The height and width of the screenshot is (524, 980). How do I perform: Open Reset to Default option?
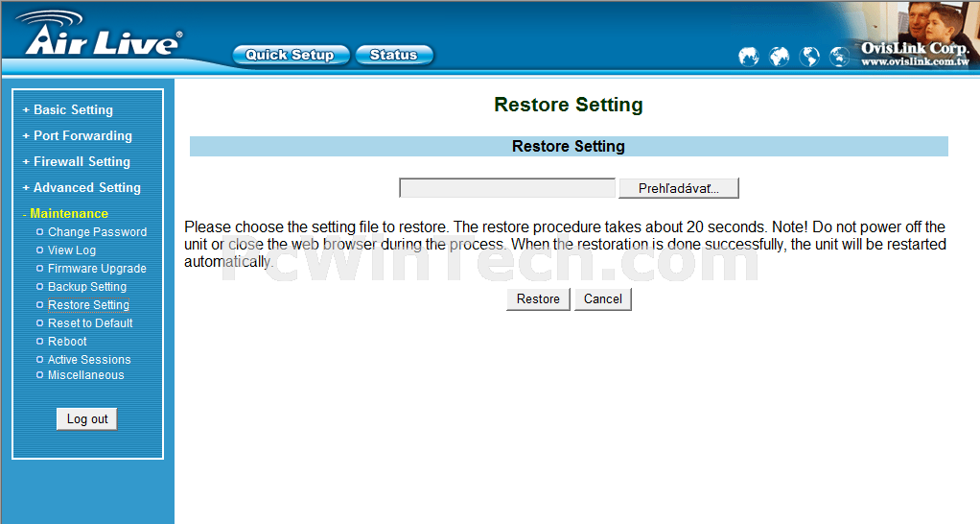click(90, 323)
